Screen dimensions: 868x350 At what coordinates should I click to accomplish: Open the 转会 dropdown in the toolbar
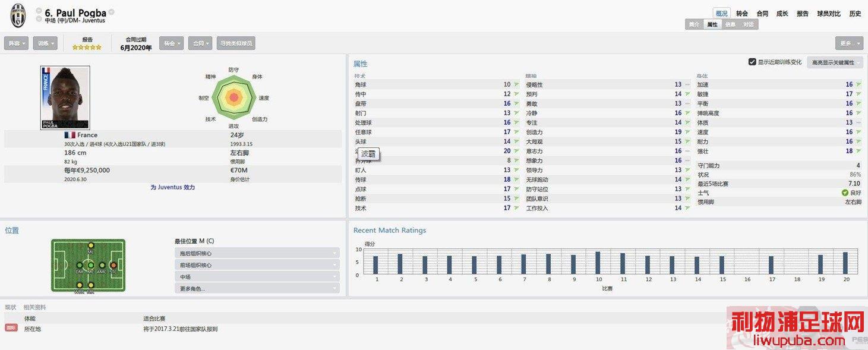[171, 43]
